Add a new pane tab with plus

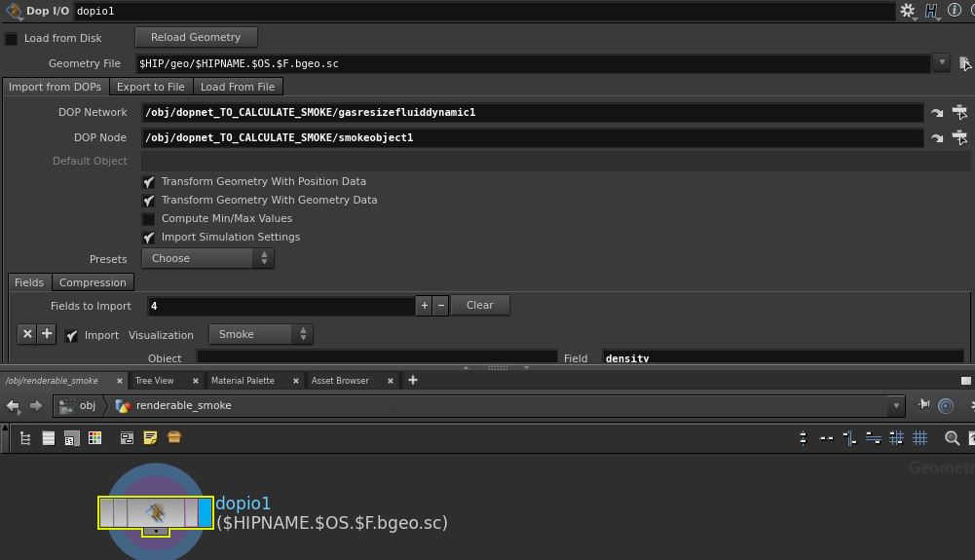point(412,381)
